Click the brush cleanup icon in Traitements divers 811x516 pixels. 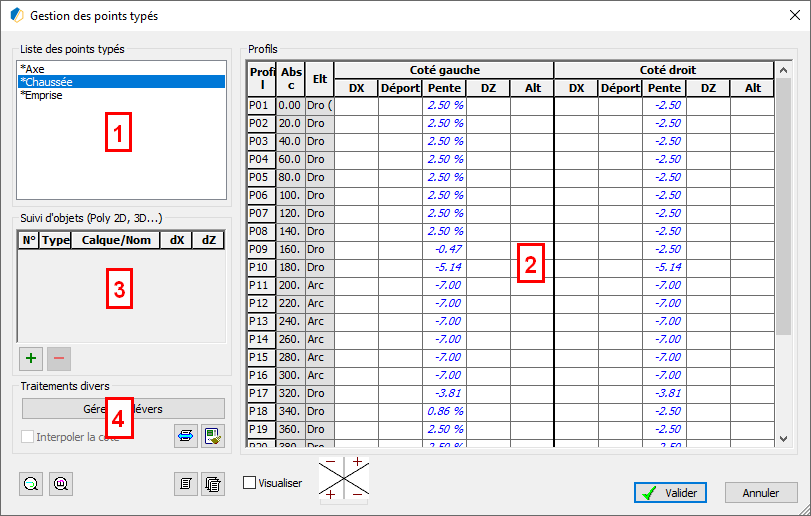[x=212, y=435]
